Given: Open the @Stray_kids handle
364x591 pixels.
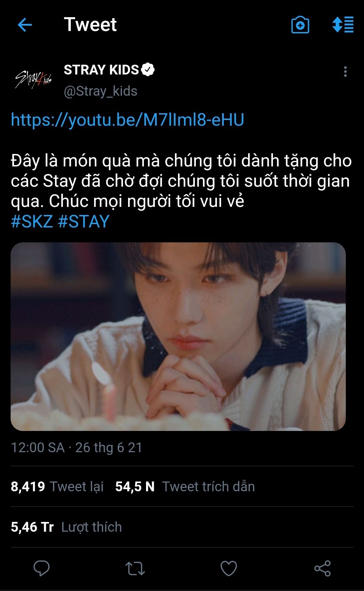Looking at the screenshot, I should tap(100, 91).
